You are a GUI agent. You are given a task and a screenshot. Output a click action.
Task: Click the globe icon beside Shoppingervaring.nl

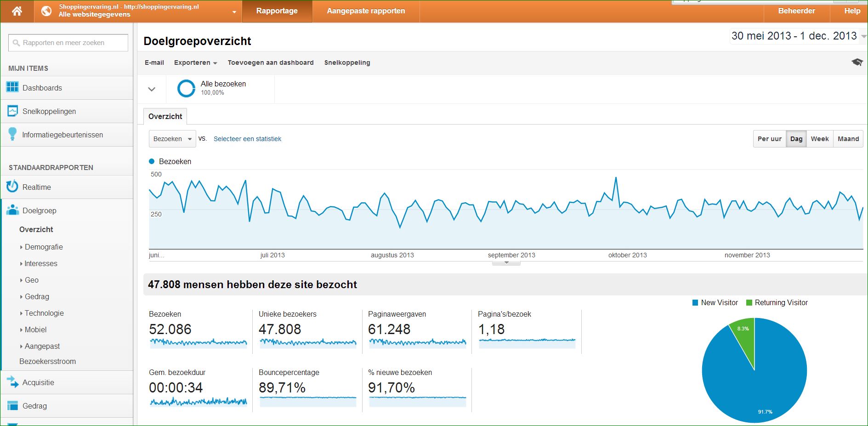46,11
